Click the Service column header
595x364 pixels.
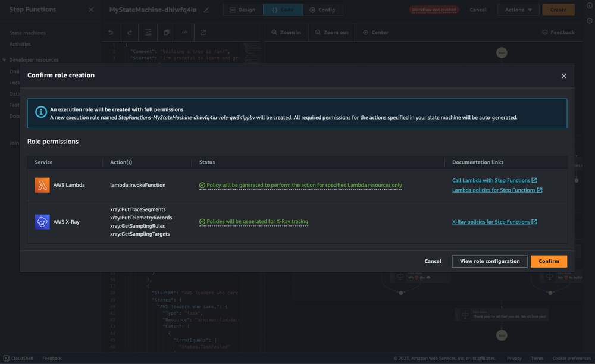[x=43, y=162]
